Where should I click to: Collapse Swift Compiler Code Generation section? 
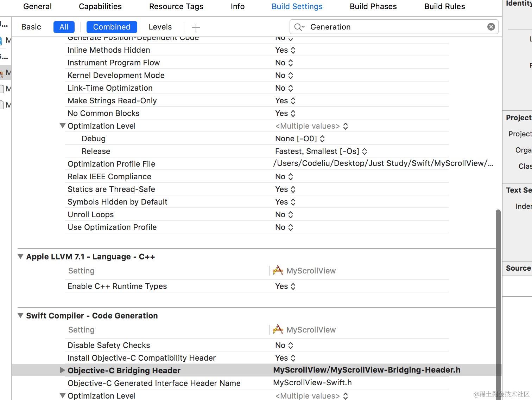(x=21, y=315)
